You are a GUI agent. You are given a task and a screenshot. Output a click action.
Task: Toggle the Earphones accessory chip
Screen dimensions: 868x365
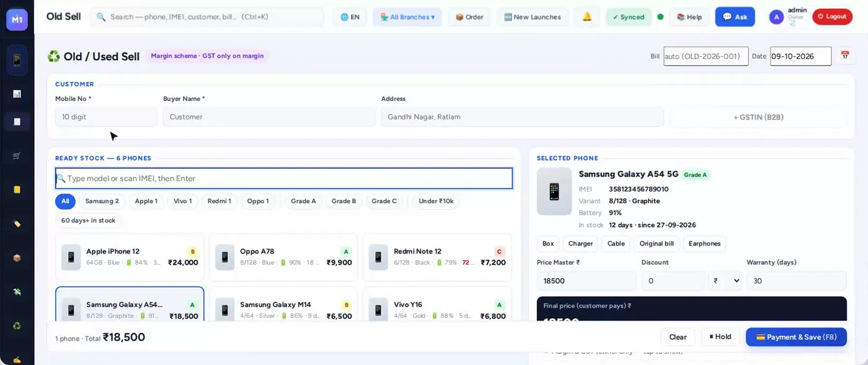[704, 244]
